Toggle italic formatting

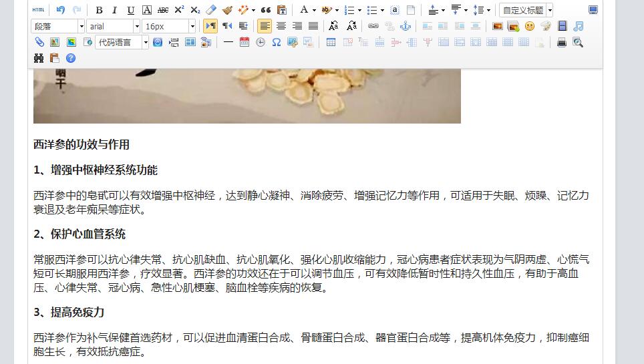[x=114, y=10]
